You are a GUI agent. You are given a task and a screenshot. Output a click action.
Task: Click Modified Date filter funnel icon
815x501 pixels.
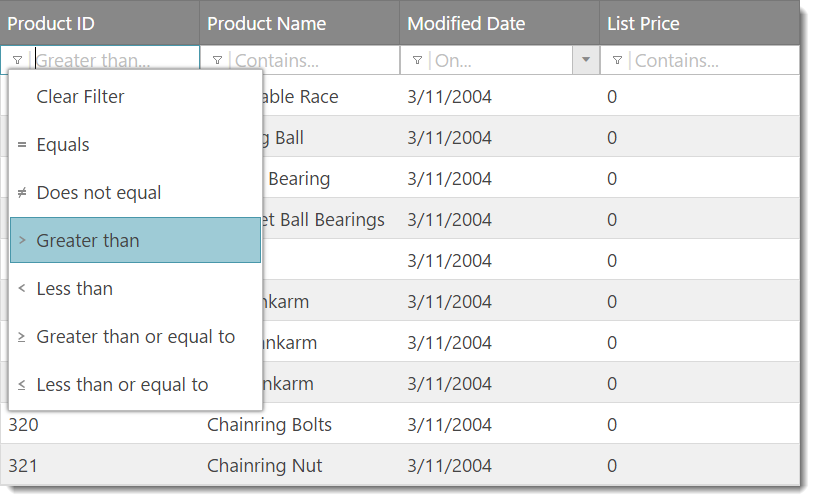point(417,61)
